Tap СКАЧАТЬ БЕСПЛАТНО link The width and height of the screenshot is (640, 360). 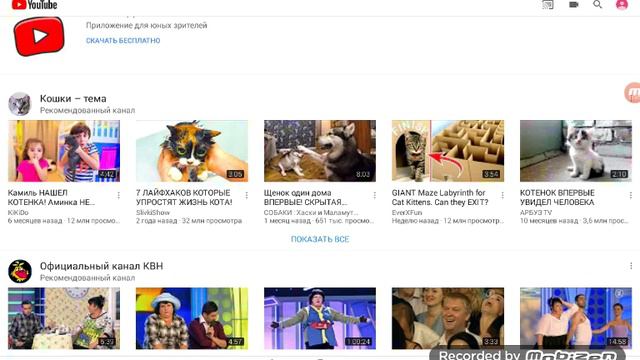click(x=123, y=40)
